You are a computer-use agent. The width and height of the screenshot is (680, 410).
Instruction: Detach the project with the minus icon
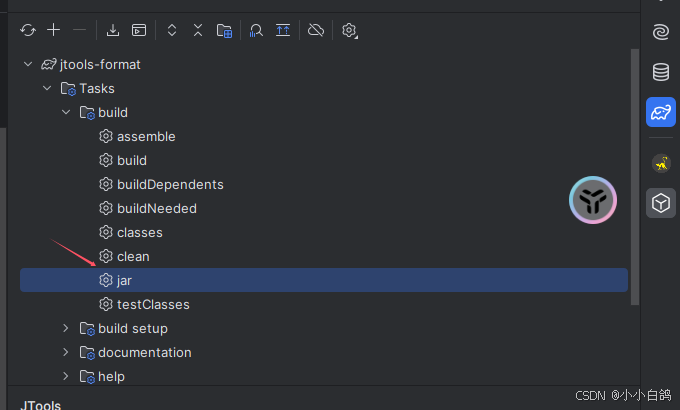tap(79, 30)
